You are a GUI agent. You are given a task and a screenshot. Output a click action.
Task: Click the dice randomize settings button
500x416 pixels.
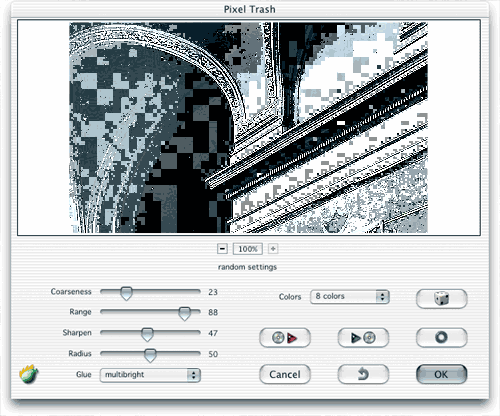click(442, 298)
